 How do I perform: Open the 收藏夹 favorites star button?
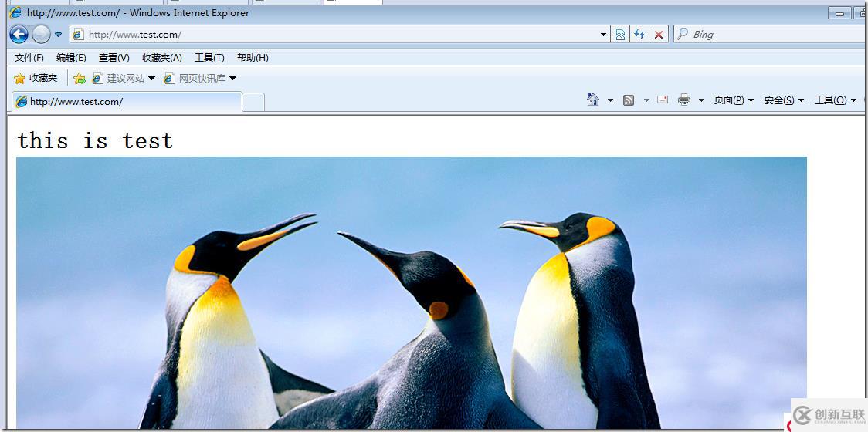(36, 78)
